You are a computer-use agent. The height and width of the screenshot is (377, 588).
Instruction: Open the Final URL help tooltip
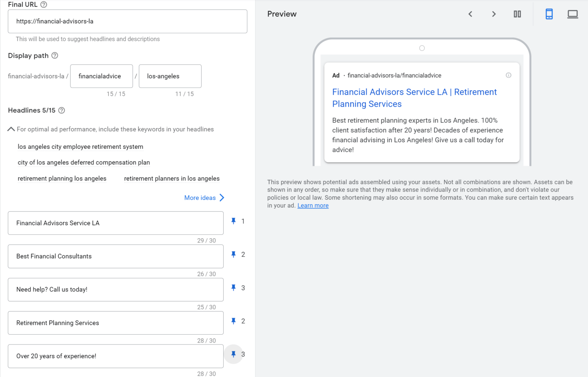coord(43,4)
